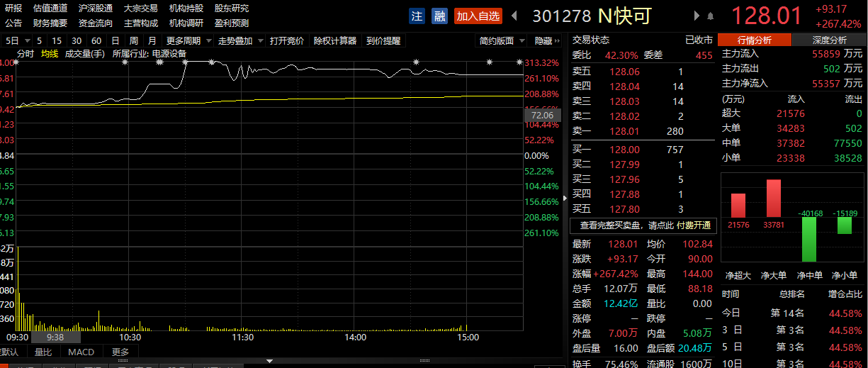This screenshot has height=368, width=868.
Task: Go to previous stock with left arrow
Action: [x=514, y=16]
